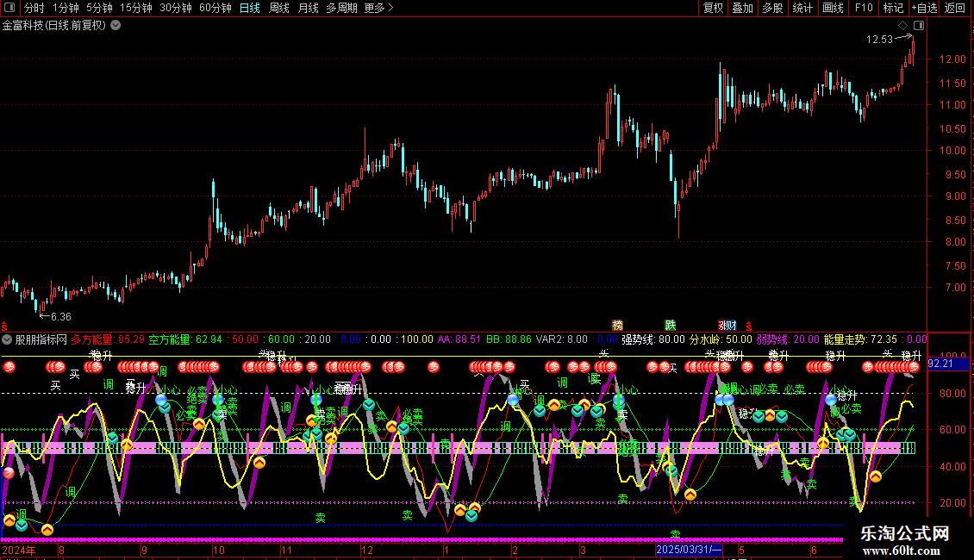
Task: Open the 多周期 multi-period view
Action: [341, 8]
